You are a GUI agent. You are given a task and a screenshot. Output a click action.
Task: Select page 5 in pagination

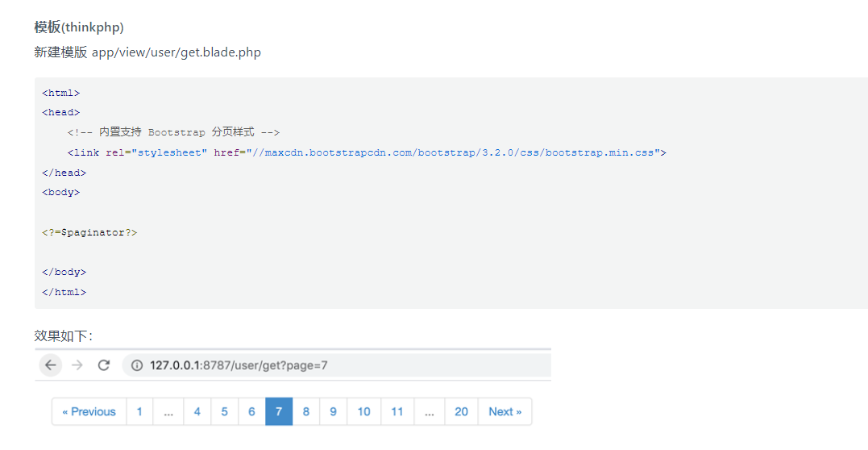(x=224, y=412)
